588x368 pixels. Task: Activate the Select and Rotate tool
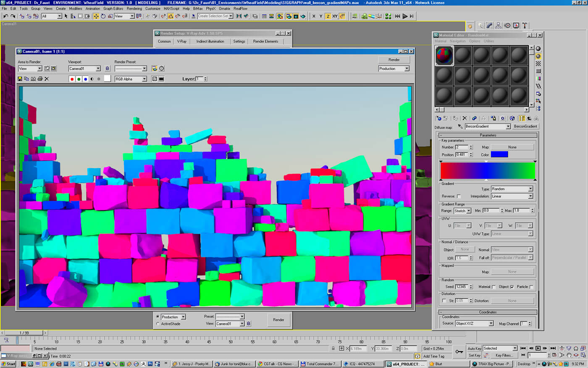pyautogui.click(x=103, y=16)
